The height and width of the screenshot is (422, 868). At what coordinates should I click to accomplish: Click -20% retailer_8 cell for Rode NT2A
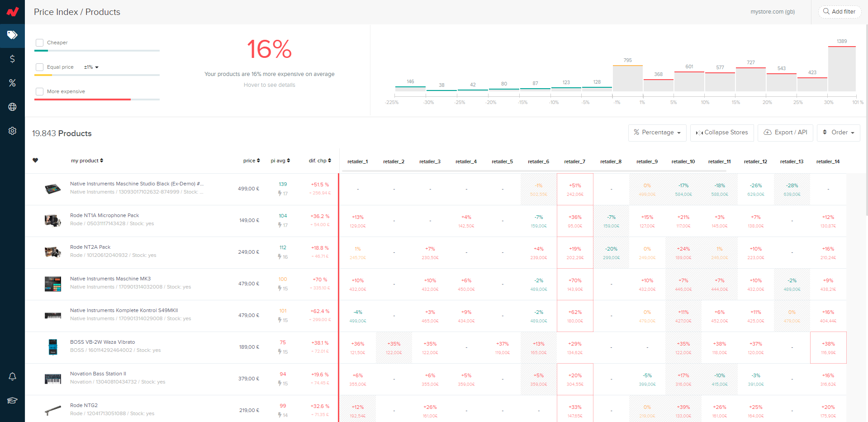[x=611, y=253]
